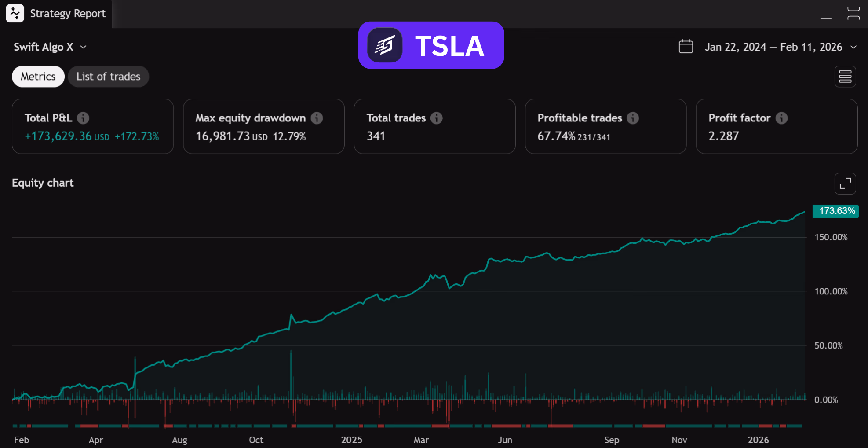Switch to the Metrics tab

point(38,77)
